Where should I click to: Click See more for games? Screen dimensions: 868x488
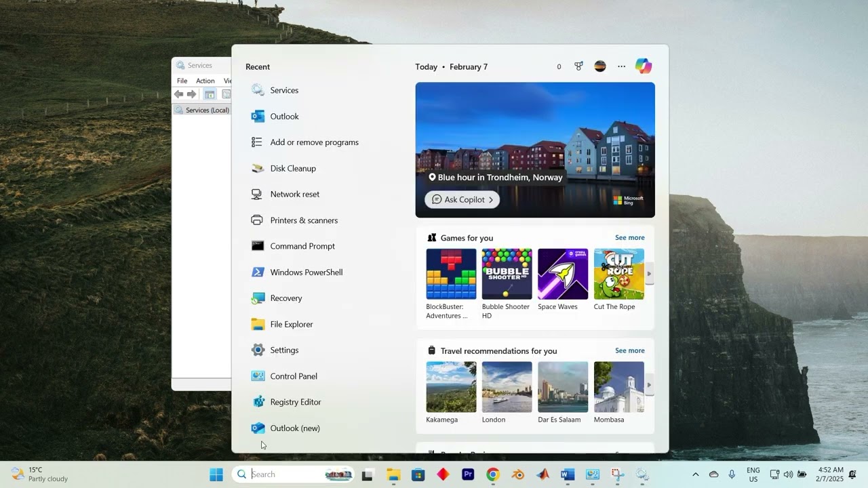pos(630,238)
